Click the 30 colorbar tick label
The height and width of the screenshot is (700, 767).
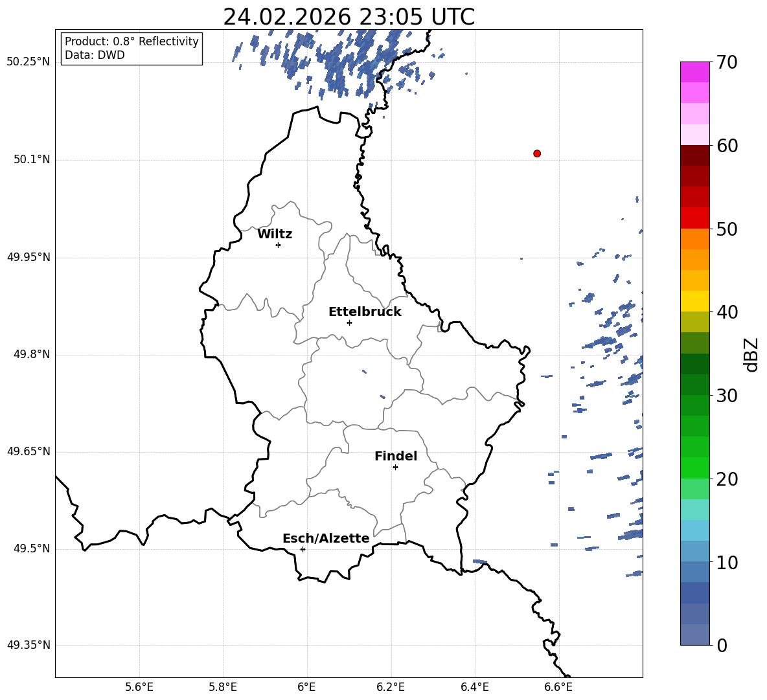(726, 396)
